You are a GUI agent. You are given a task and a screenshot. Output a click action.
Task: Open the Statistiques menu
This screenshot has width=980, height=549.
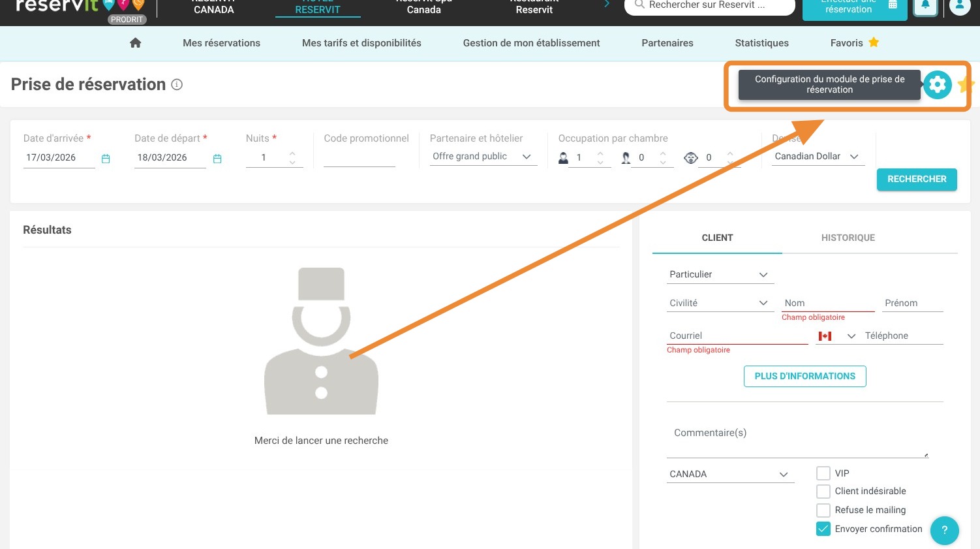pyautogui.click(x=761, y=43)
